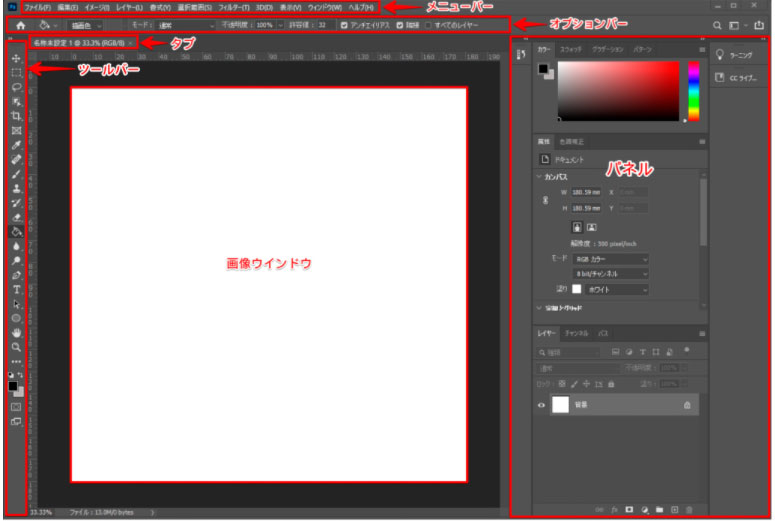Select the Brush tool
Image resolution: width=775 pixels, height=521 pixels.
coord(16,174)
